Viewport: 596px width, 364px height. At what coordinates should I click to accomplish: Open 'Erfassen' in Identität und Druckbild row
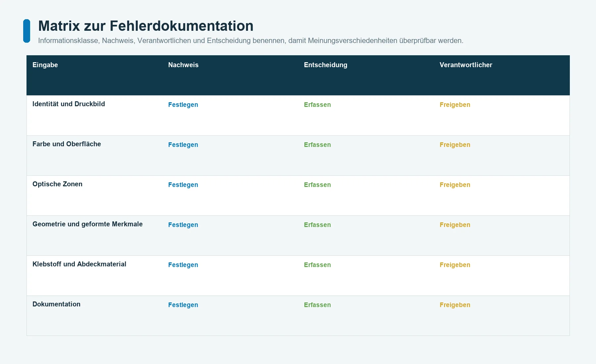coord(317,105)
